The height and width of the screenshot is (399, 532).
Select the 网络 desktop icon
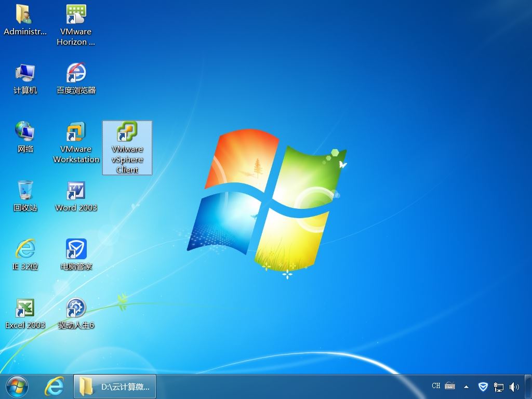tap(25, 137)
